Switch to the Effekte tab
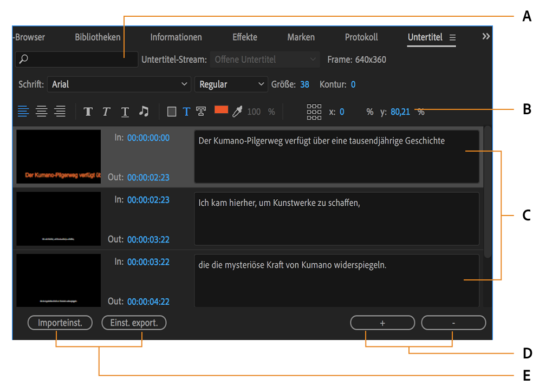The height and width of the screenshot is (392, 552). point(244,37)
